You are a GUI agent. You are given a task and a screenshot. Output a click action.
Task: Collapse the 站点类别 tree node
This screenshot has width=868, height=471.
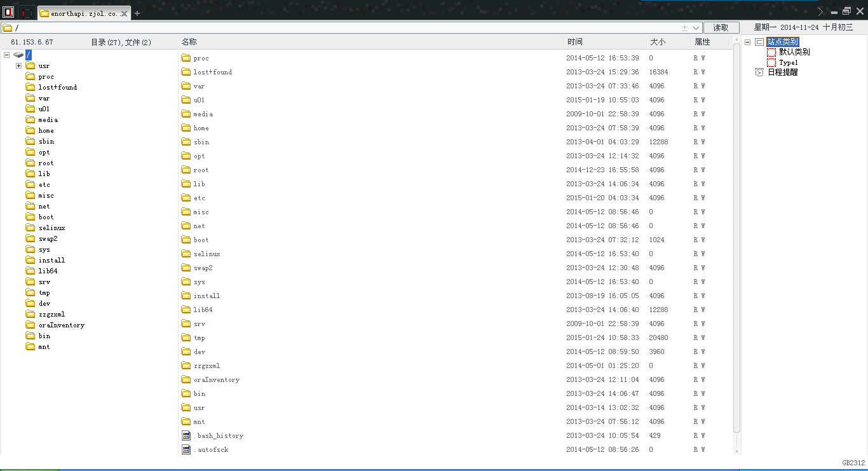tap(748, 42)
